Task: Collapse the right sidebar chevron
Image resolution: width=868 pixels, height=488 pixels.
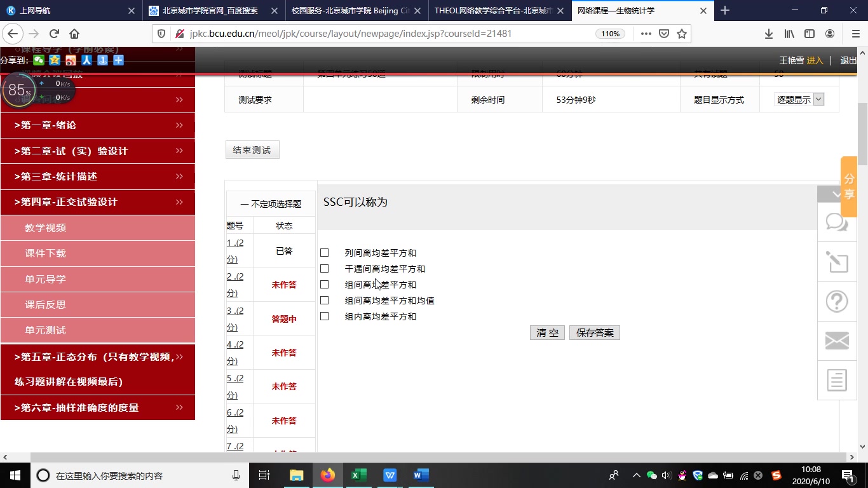Action: pyautogui.click(x=837, y=194)
